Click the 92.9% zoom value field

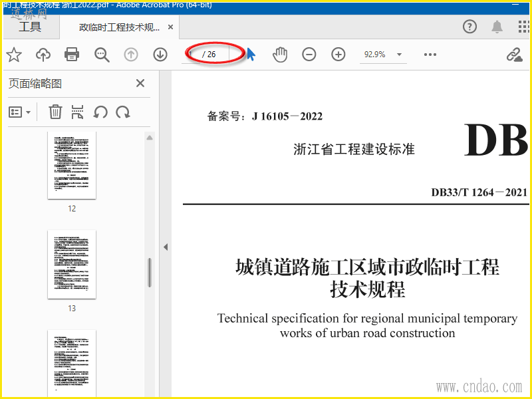pyautogui.click(x=374, y=55)
